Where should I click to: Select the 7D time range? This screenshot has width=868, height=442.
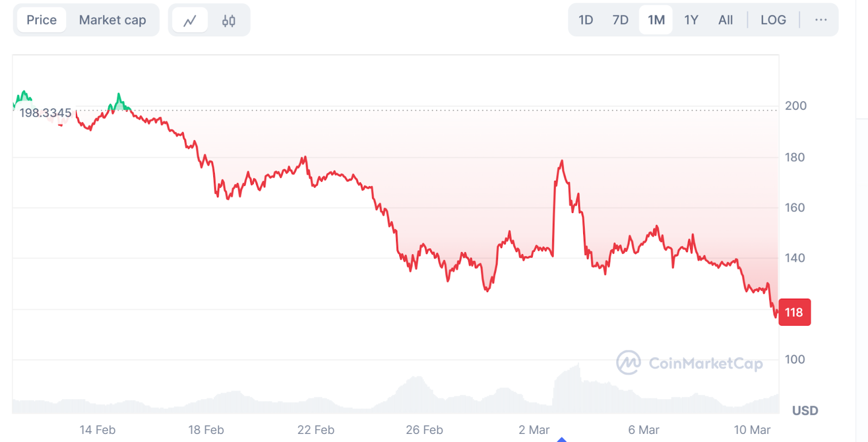(620, 20)
